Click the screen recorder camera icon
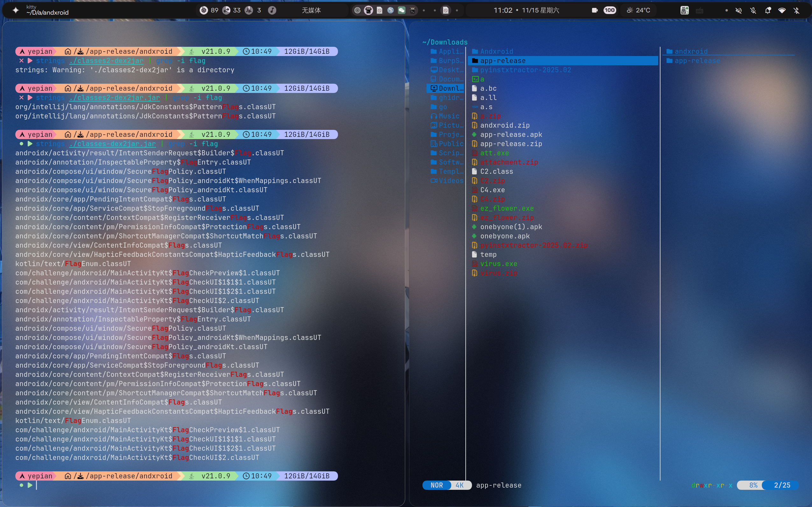 595,11
